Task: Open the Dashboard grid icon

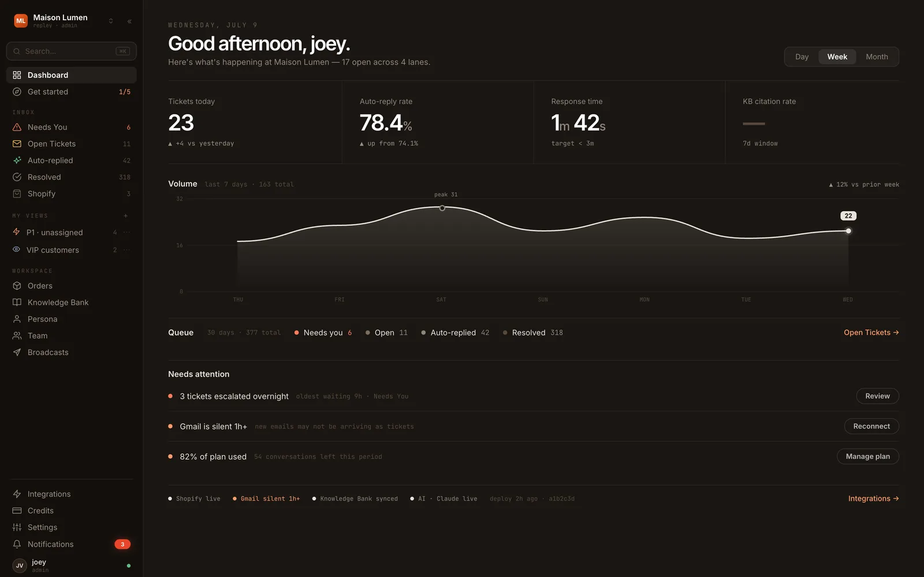Action: (x=17, y=75)
